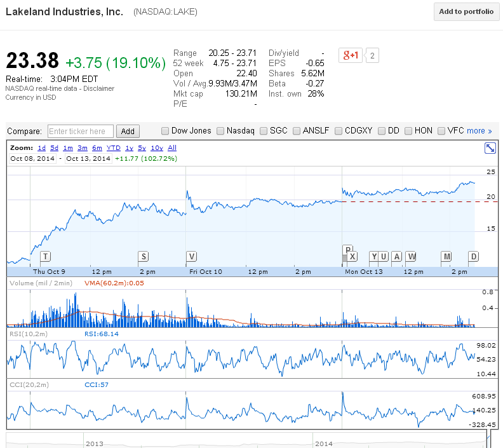Tick the DD comparison checkbox
The image size is (503, 448).
[382, 131]
